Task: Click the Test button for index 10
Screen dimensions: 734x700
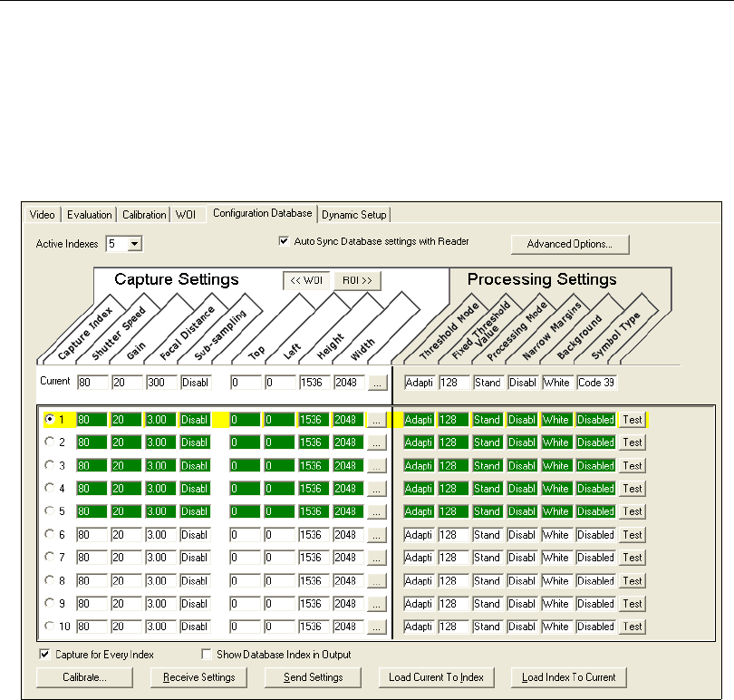Action: point(632,627)
